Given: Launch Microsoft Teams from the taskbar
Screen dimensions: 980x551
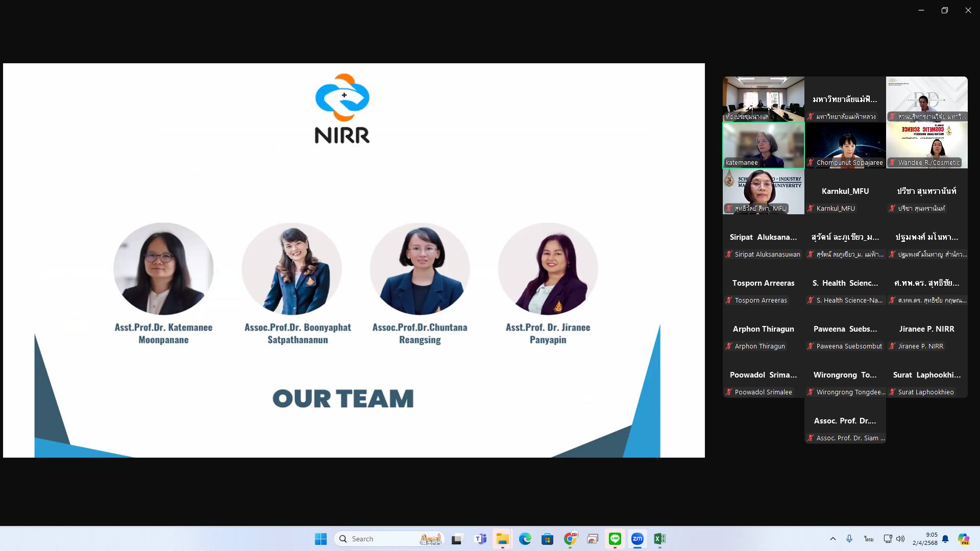Looking at the screenshot, I should click(480, 539).
